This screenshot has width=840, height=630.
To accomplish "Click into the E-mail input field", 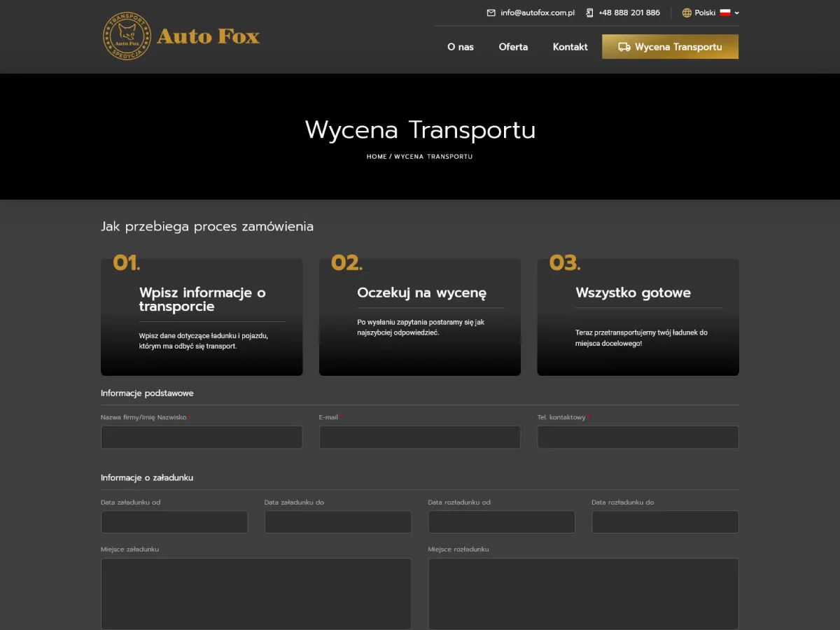I will [419, 437].
